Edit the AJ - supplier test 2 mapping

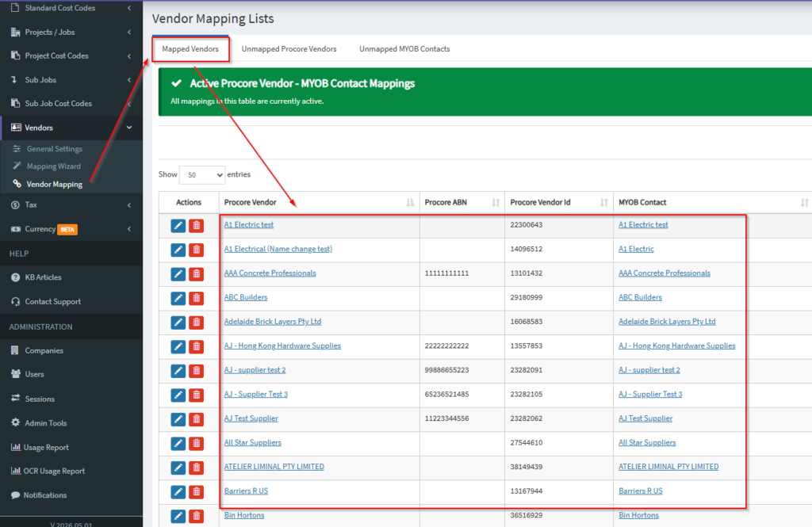[178, 371]
